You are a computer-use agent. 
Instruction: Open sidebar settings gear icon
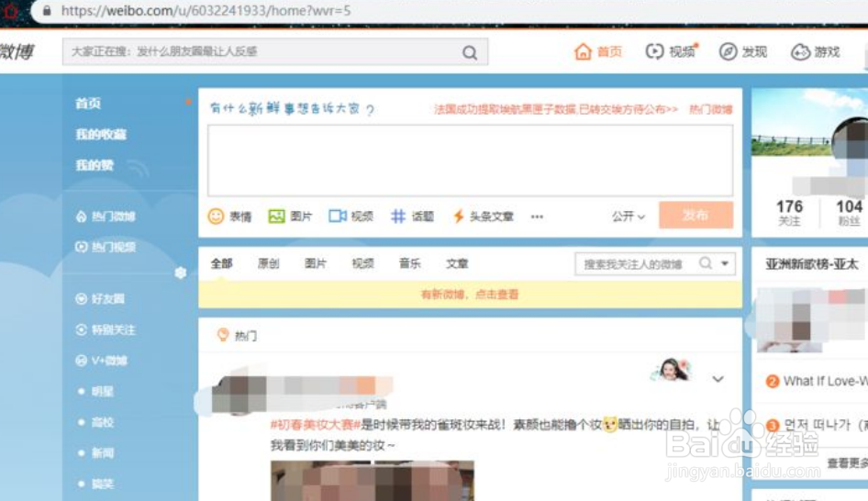coord(181,273)
